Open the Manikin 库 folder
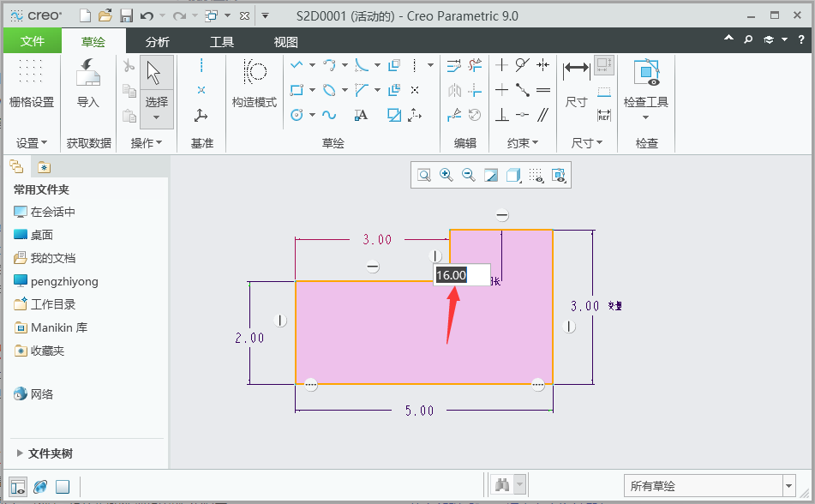The height and width of the screenshot is (504, 815). [x=51, y=327]
